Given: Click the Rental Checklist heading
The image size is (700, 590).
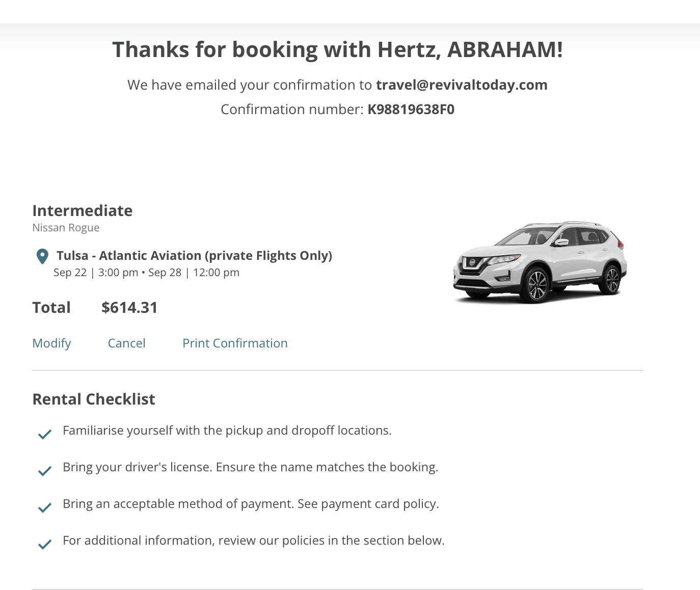Looking at the screenshot, I should coord(94,399).
